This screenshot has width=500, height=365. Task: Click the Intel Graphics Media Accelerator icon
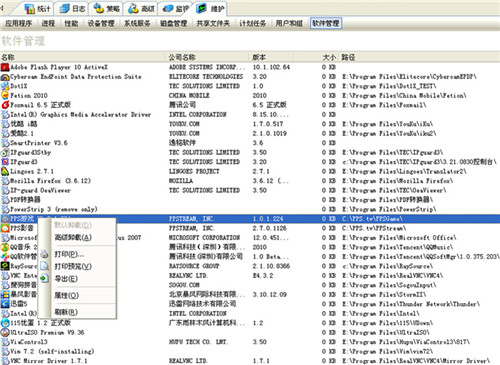pos(5,115)
